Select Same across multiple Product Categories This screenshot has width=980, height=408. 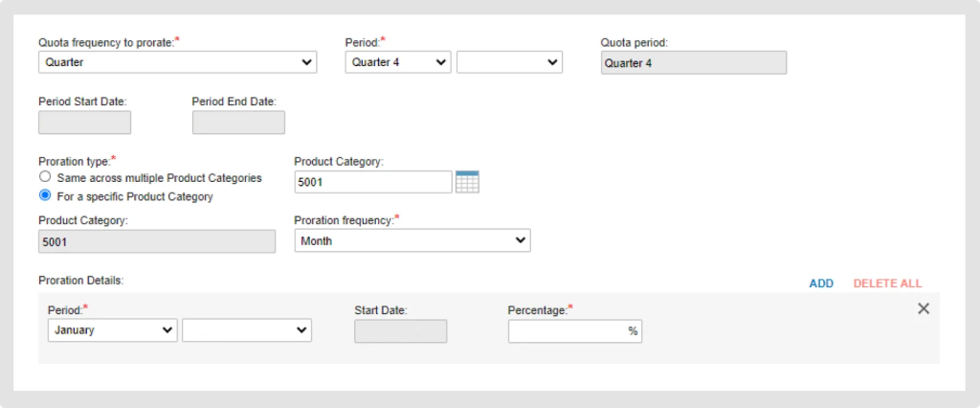[x=45, y=178]
